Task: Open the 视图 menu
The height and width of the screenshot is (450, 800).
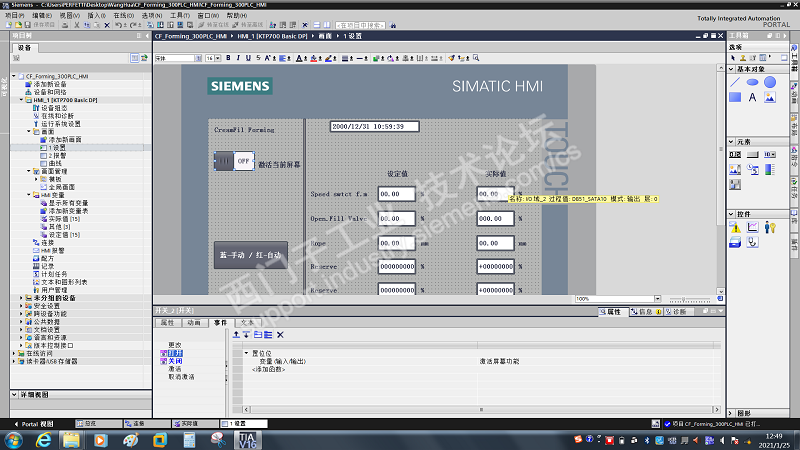Action: point(69,15)
